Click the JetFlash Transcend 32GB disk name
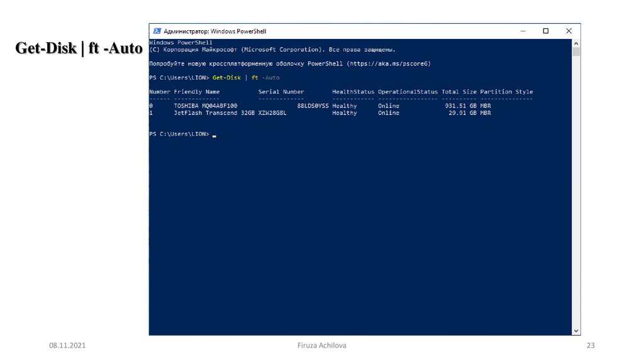Screen dimensions: 644x362 214,113
